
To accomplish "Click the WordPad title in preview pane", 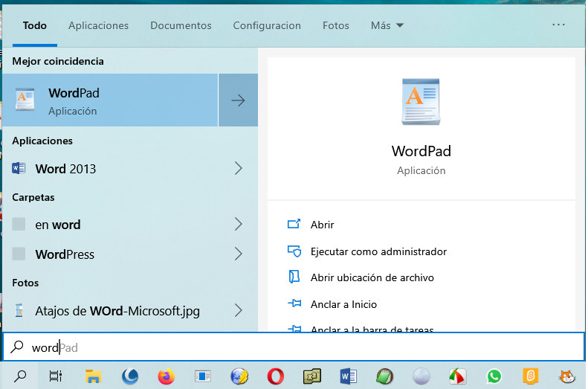I will click(421, 151).
